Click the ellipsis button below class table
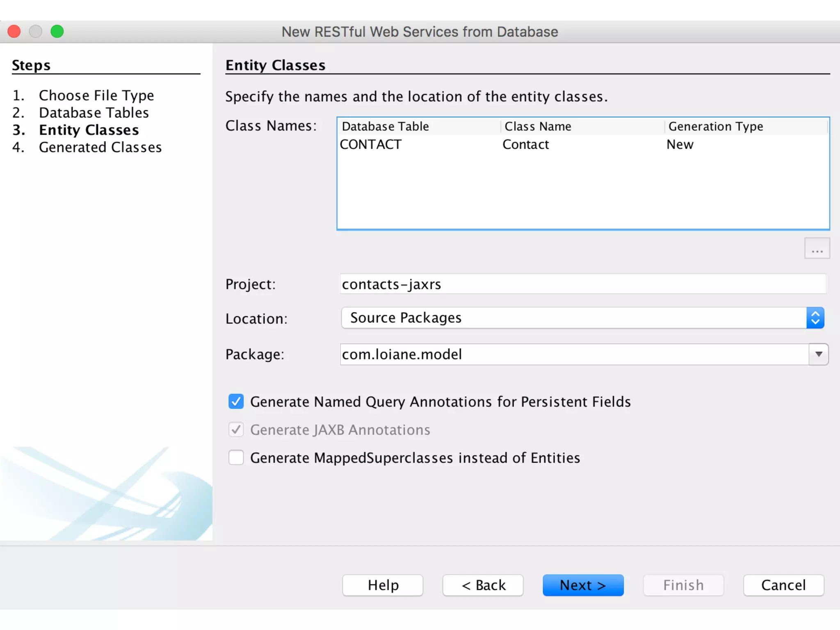This screenshot has width=840, height=630. tap(817, 249)
